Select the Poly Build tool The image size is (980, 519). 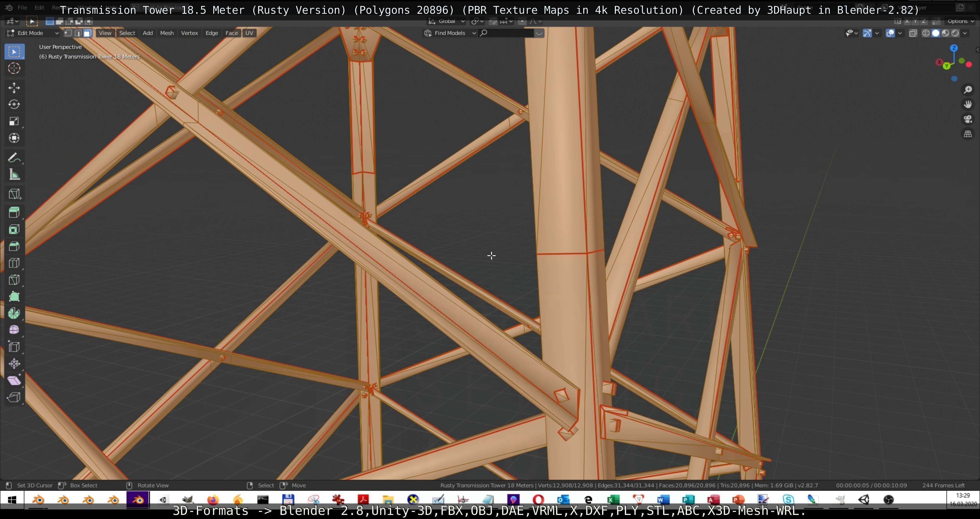point(15,297)
